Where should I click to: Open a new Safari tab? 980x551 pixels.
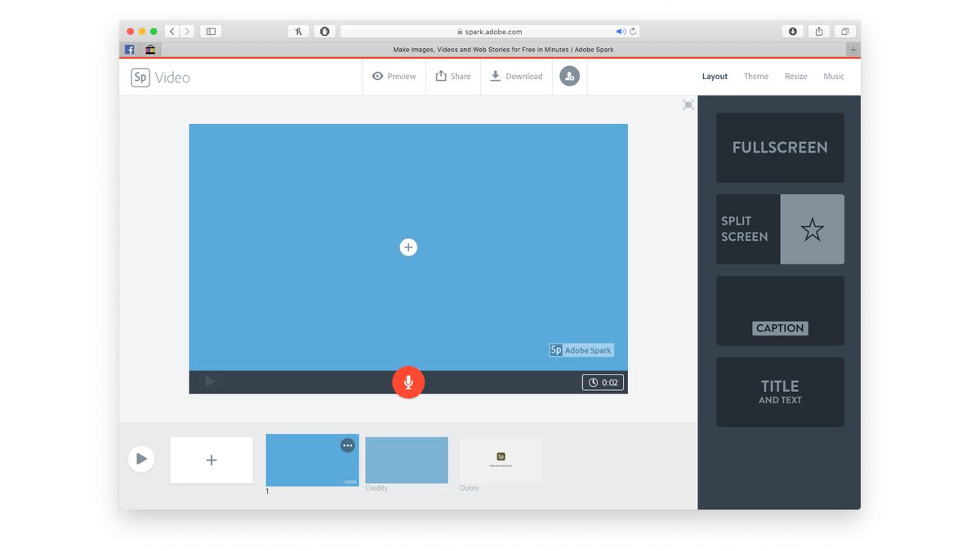[x=853, y=50]
